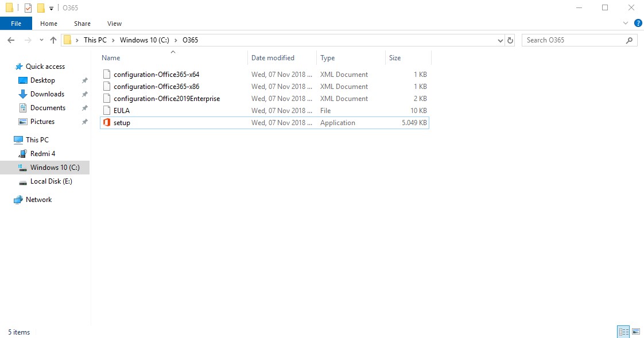Click the 5.049 KB size cell
Image resolution: width=644 pixels, height=338 pixels.
[414, 123]
